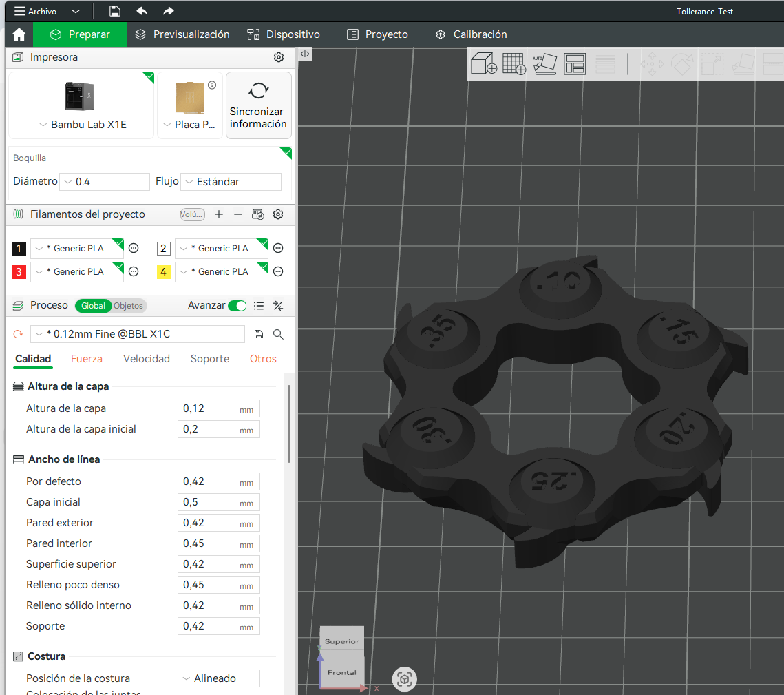Open the Velocidad settings tab
This screenshot has height=695, width=784.
pos(147,359)
